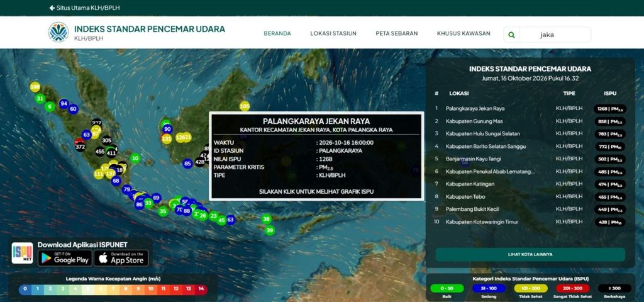Select the yellow 131 station marker

point(166,139)
